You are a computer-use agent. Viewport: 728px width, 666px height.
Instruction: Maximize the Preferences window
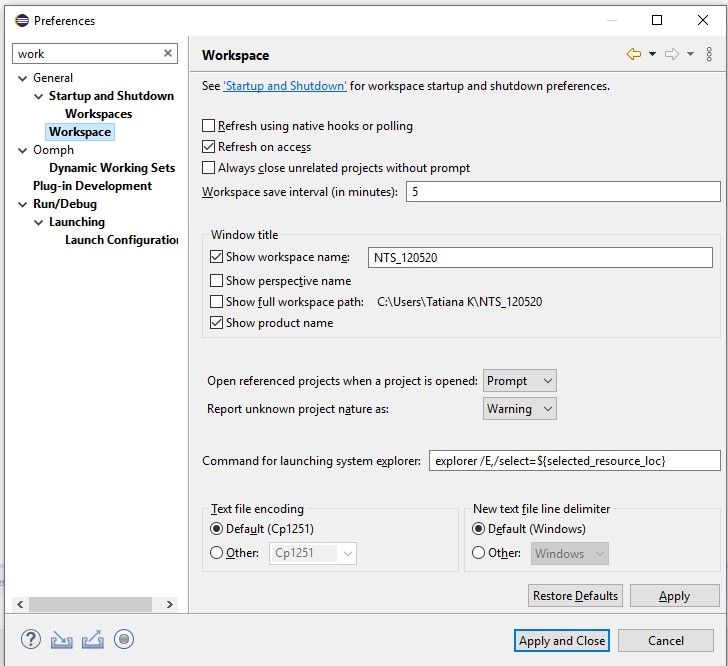(657, 20)
